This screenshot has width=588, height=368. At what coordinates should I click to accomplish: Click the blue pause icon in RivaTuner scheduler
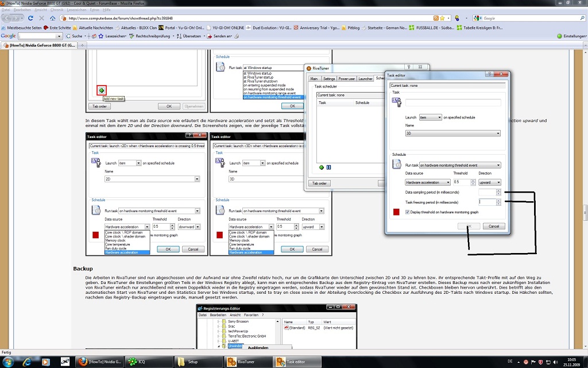(328, 167)
